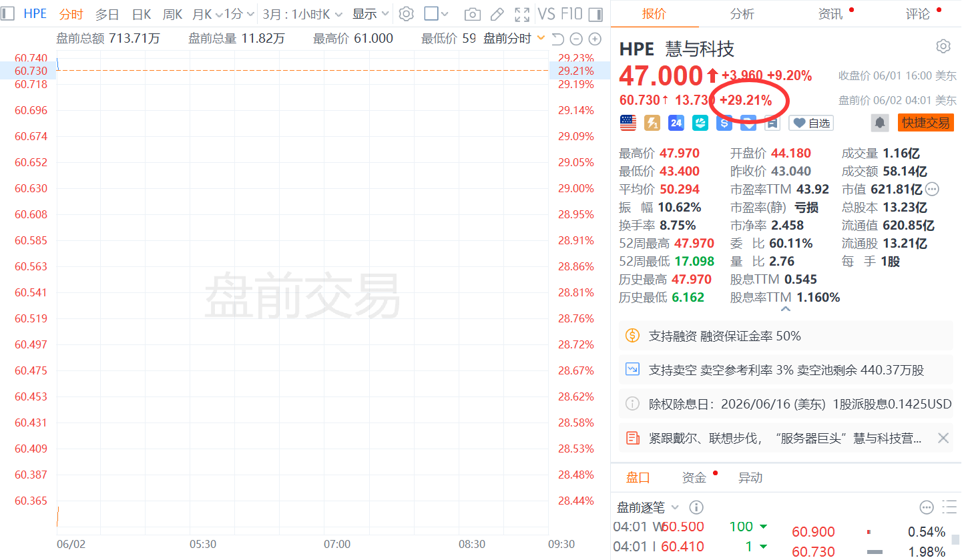Click the teal pie chart icon
This screenshot has width=962, height=560.
pyautogui.click(x=700, y=123)
